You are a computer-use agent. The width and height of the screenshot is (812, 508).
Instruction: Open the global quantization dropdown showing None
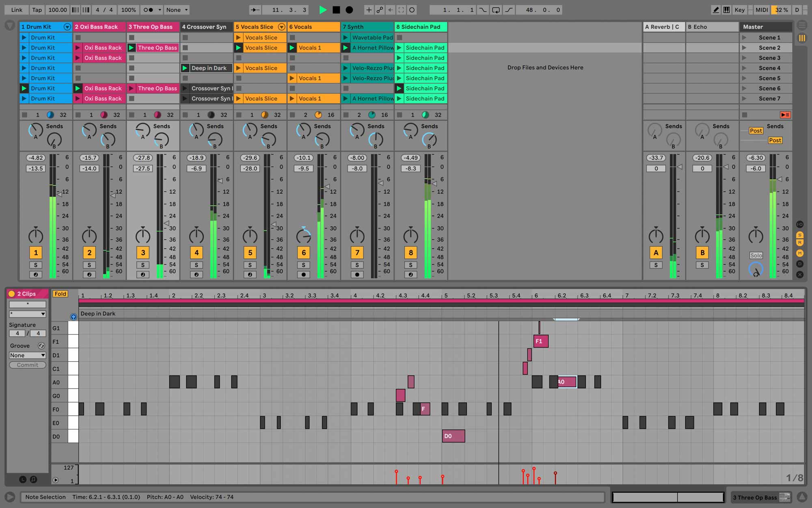pyautogui.click(x=177, y=10)
